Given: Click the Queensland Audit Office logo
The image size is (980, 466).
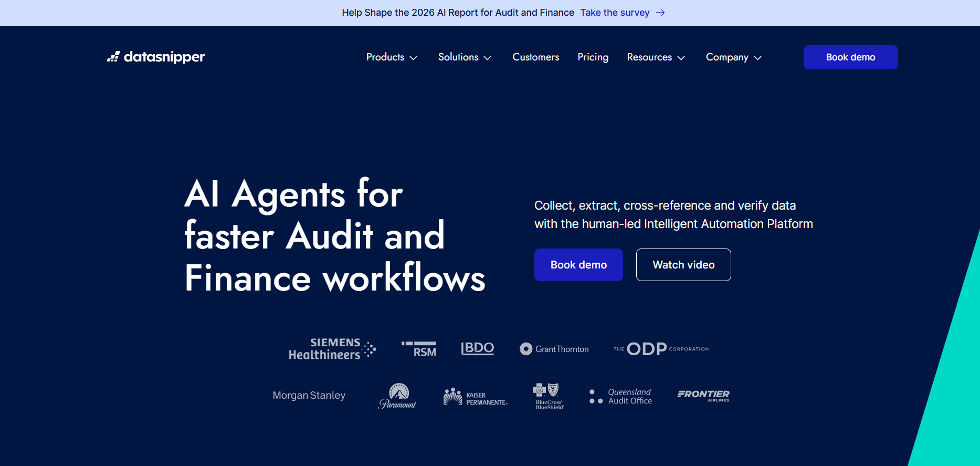Looking at the screenshot, I should click(620, 396).
